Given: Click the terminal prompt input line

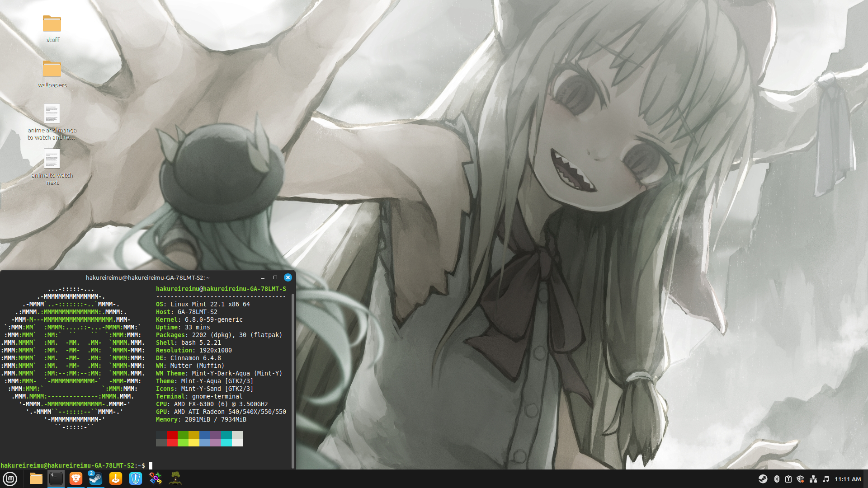Looking at the screenshot, I should point(76,465).
